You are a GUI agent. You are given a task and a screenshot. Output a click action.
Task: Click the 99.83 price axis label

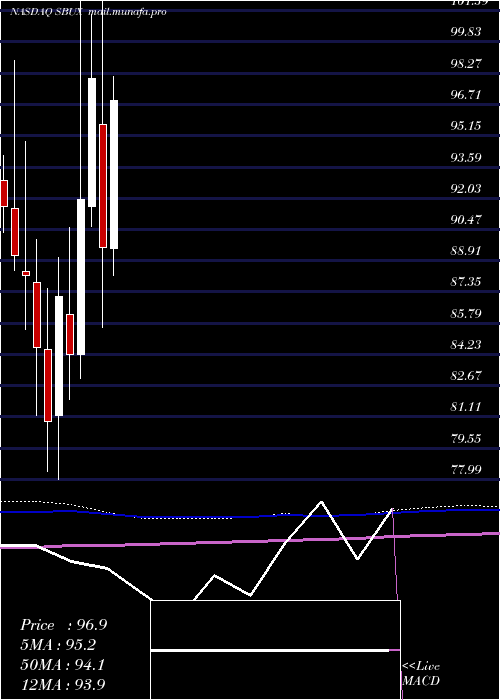coord(466,32)
